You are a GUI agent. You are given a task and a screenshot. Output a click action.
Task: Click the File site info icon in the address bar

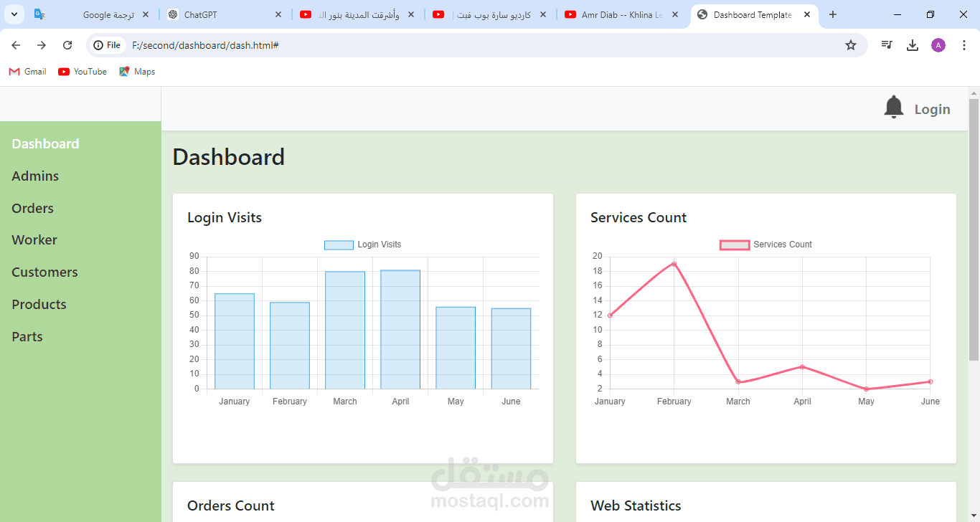click(x=108, y=45)
